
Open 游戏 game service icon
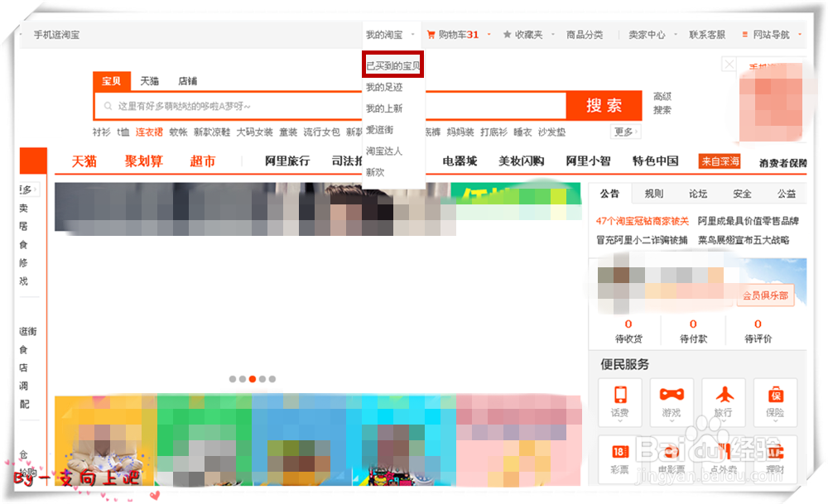[x=672, y=401]
